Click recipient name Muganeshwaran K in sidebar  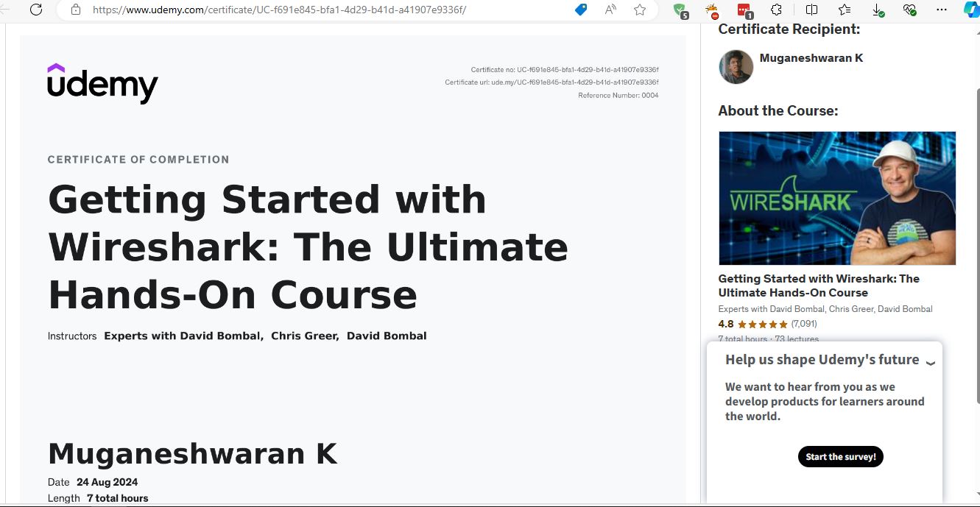[811, 58]
